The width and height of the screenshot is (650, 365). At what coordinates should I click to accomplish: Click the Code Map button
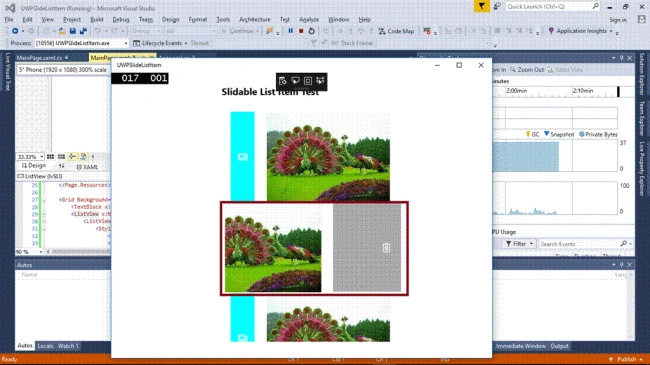point(396,31)
